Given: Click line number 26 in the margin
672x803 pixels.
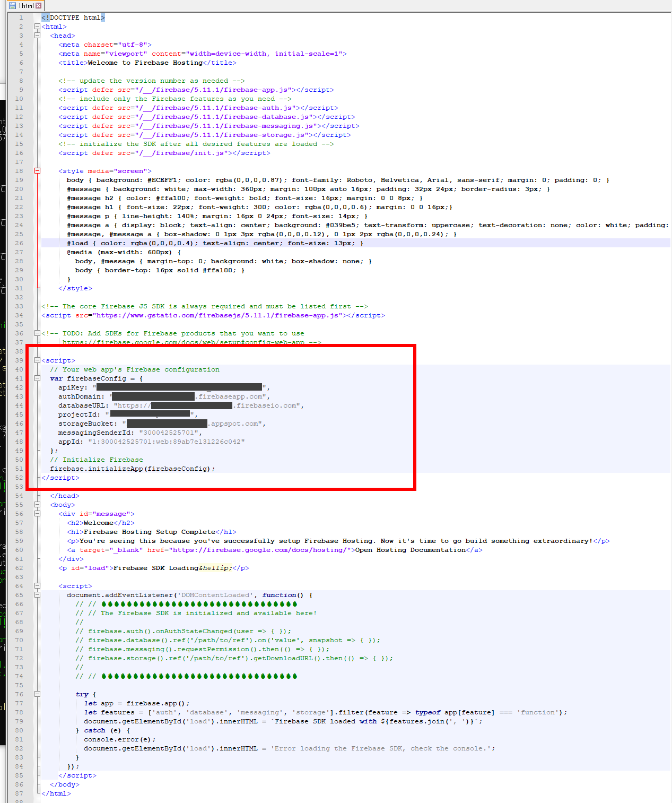Looking at the screenshot, I should (x=19, y=243).
